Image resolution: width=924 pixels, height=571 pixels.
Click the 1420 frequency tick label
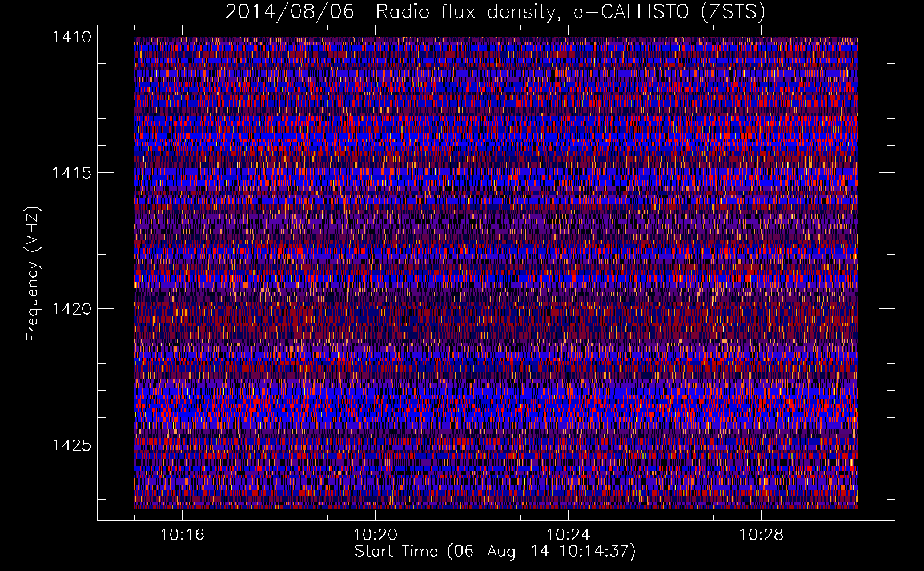71,309
